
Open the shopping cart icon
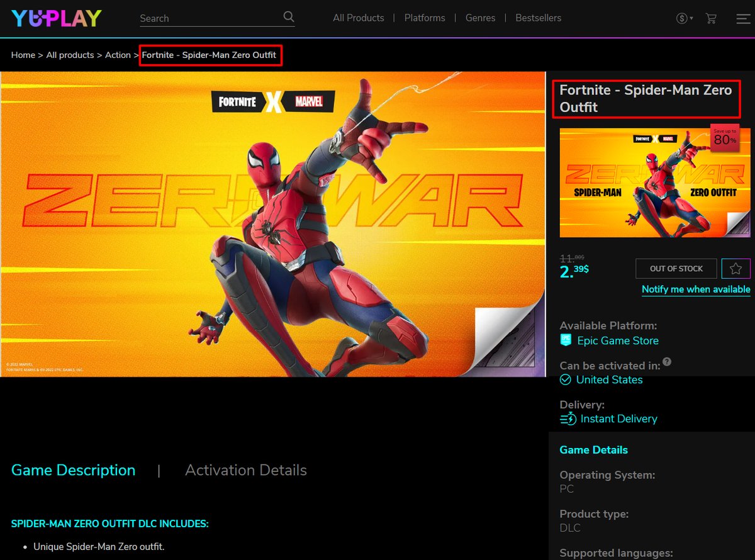point(712,18)
